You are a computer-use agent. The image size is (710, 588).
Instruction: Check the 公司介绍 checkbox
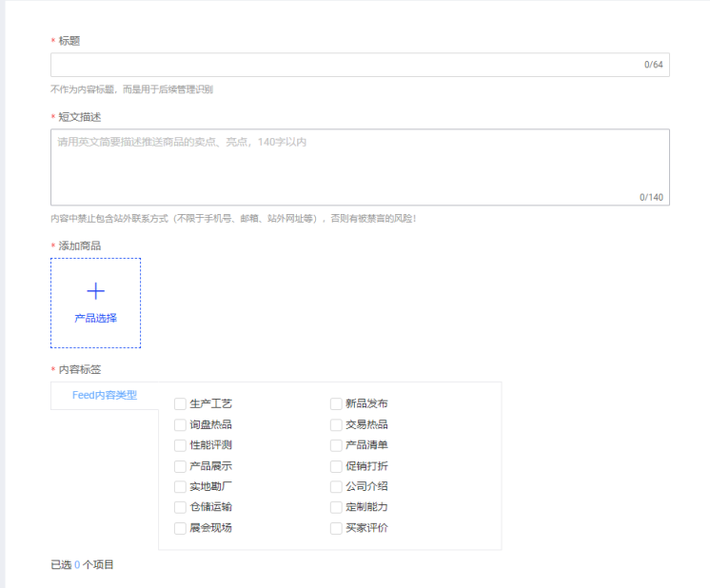336,487
